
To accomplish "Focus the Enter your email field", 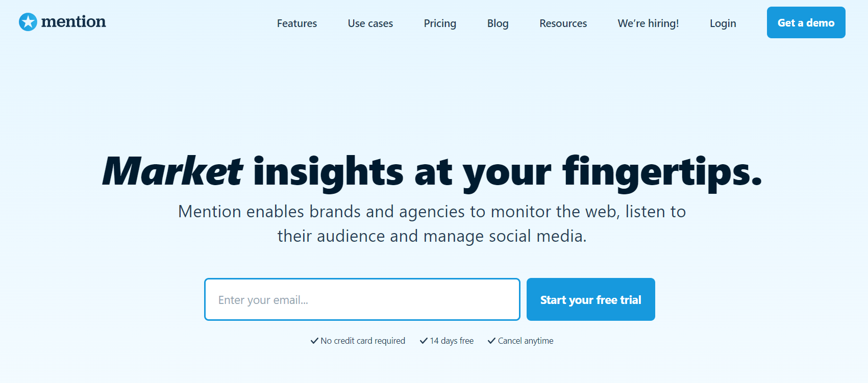I will click(362, 299).
